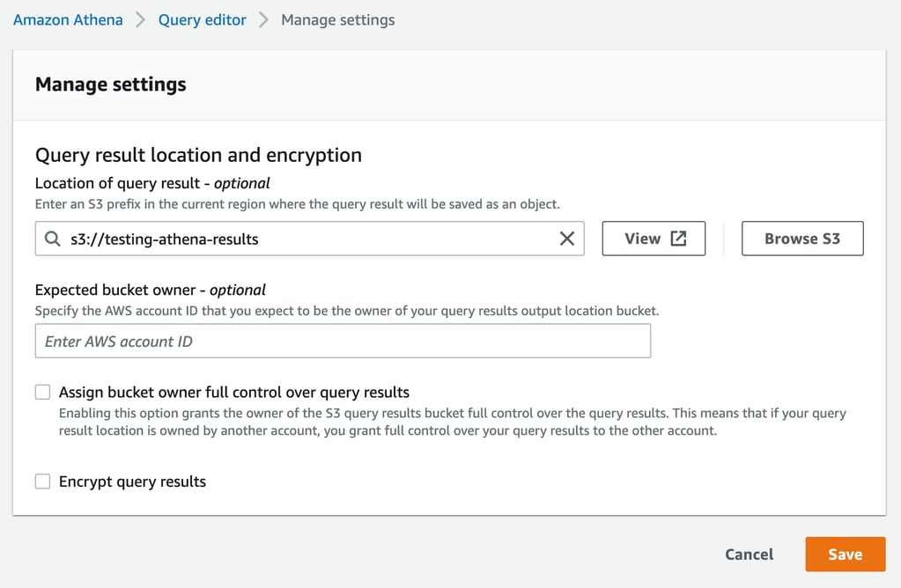Focus the s3://testing-athena-results text field
Viewport: 901px width, 588px height.
pyautogui.click(x=308, y=239)
